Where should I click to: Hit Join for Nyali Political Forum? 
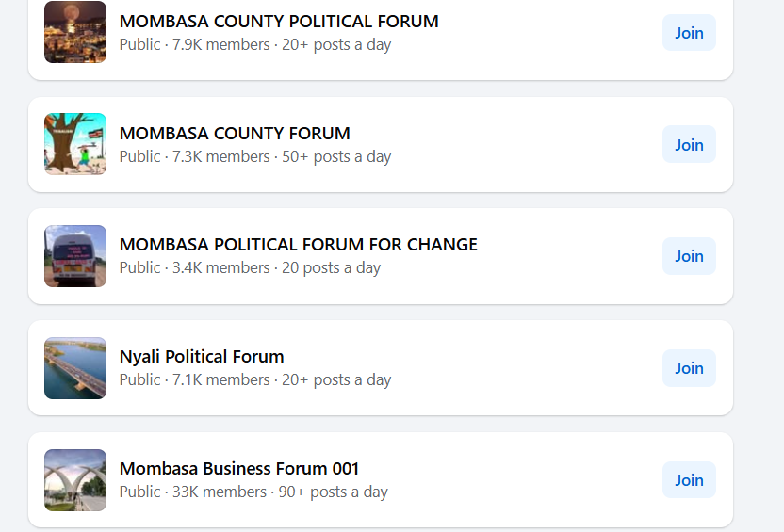689,368
